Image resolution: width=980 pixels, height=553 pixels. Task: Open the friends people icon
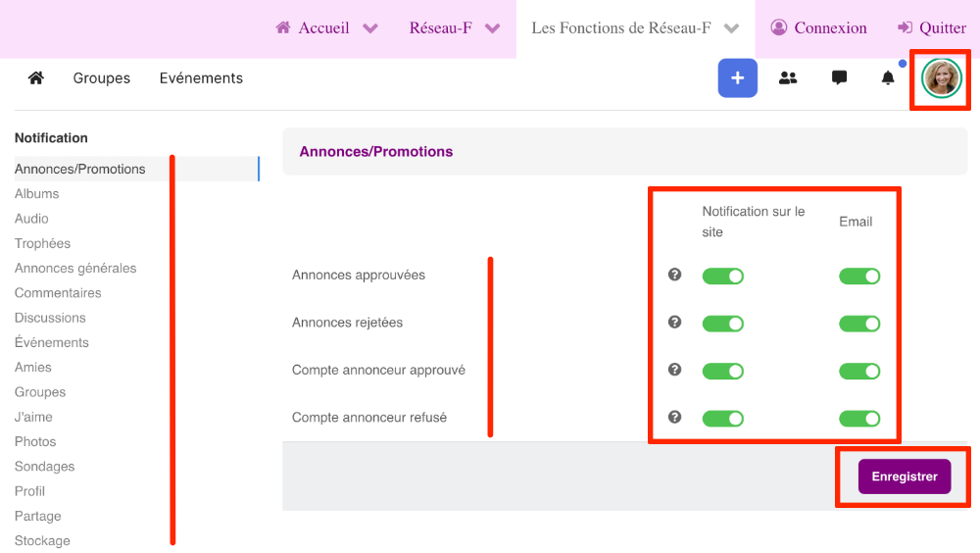(788, 78)
